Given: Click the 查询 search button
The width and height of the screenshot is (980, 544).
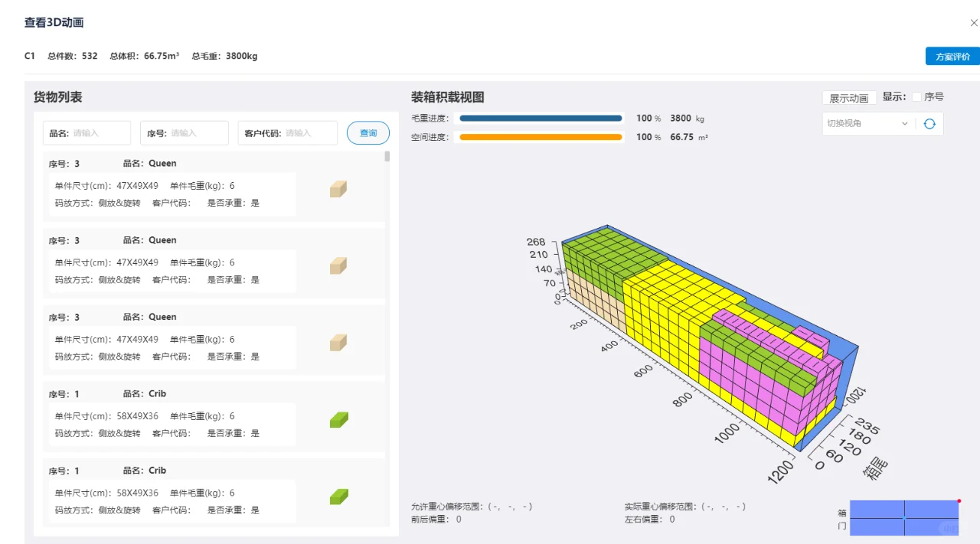Looking at the screenshot, I should pyautogui.click(x=368, y=132).
